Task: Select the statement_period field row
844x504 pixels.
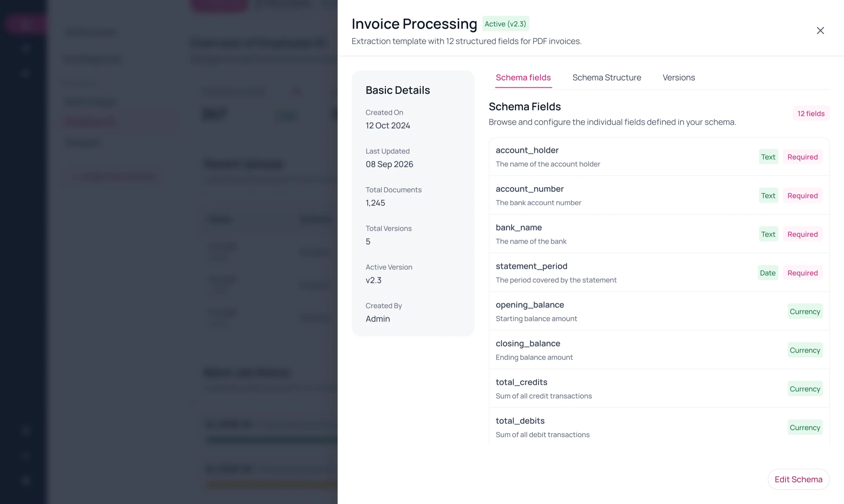Action: [659, 273]
